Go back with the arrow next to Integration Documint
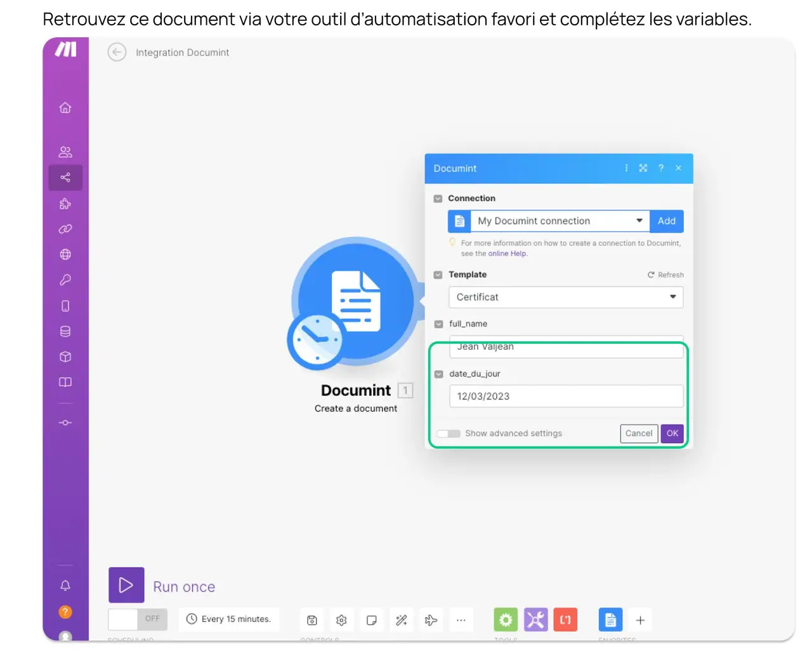This screenshot has width=812, height=655. (117, 52)
